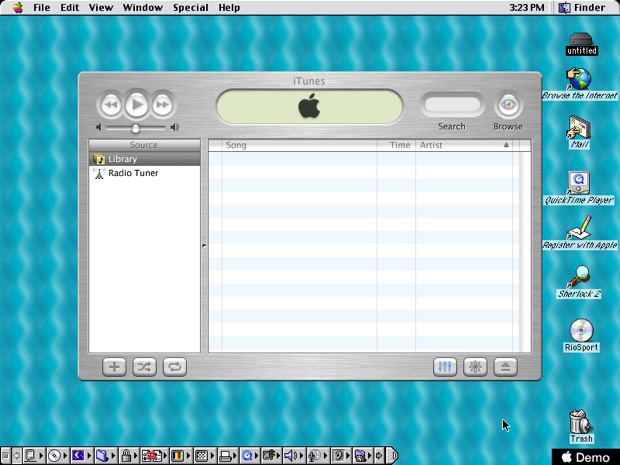Select Radio Tuner in the Source list

[145, 173]
